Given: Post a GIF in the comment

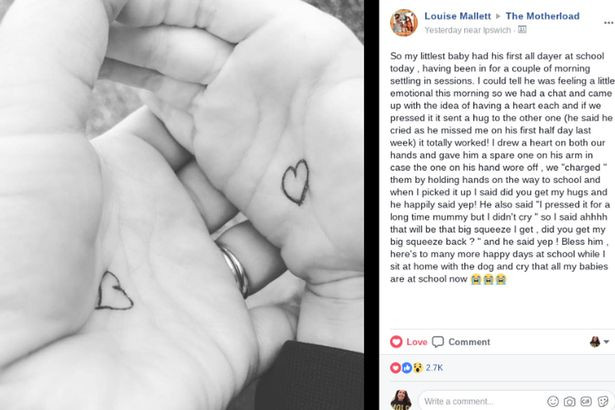Looking at the screenshot, I should click(585, 401).
